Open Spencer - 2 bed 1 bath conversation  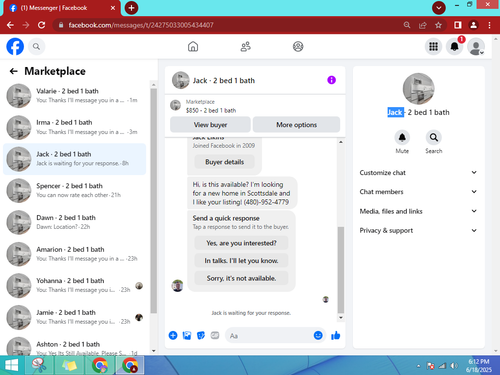click(75, 191)
